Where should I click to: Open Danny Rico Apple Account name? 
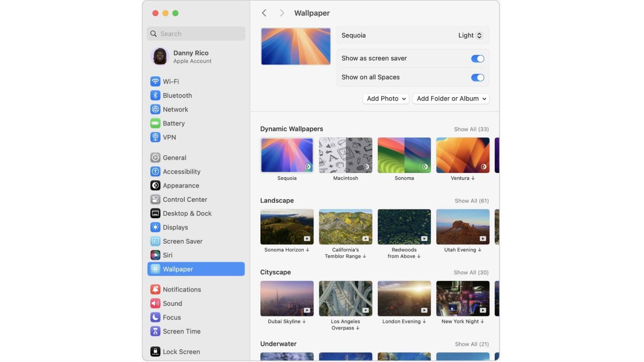click(x=191, y=53)
